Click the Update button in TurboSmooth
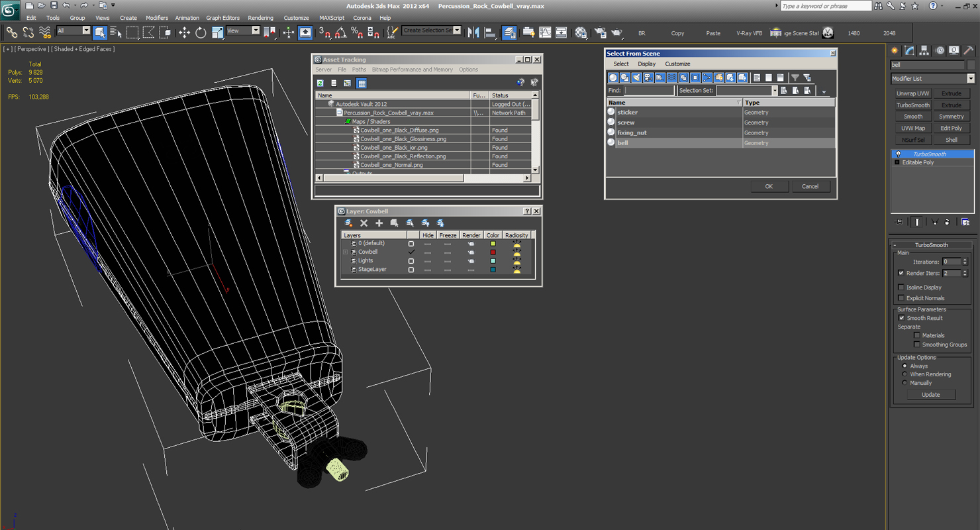980x530 pixels. pos(930,394)
